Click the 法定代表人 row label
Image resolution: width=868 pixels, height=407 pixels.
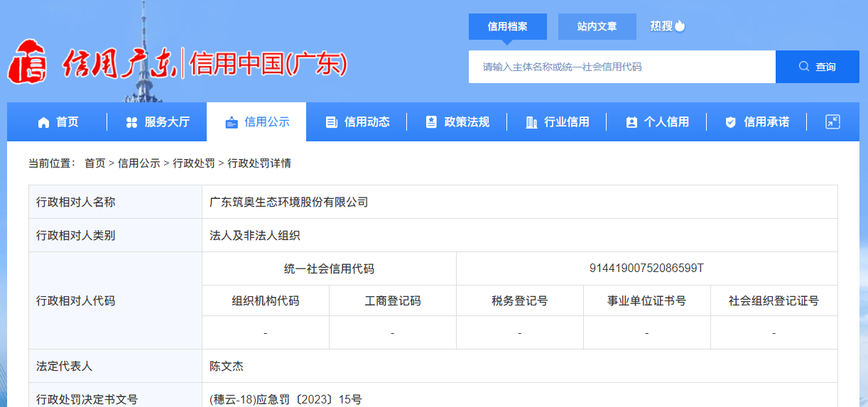pos(65,367)
